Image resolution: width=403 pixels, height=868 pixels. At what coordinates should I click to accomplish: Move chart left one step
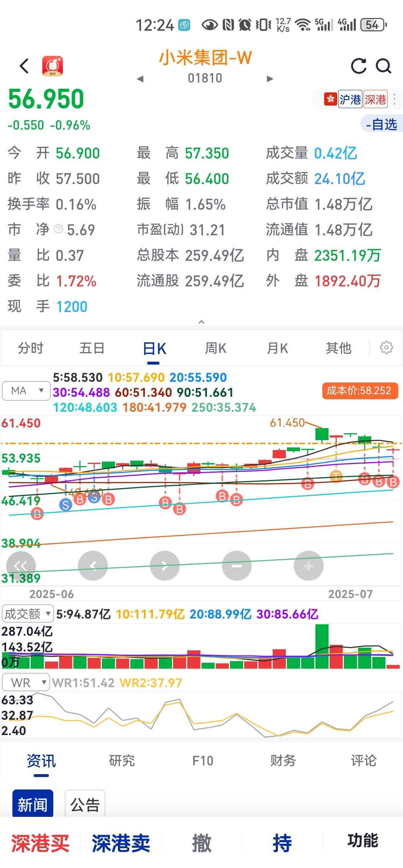click(x=93, y=566)
